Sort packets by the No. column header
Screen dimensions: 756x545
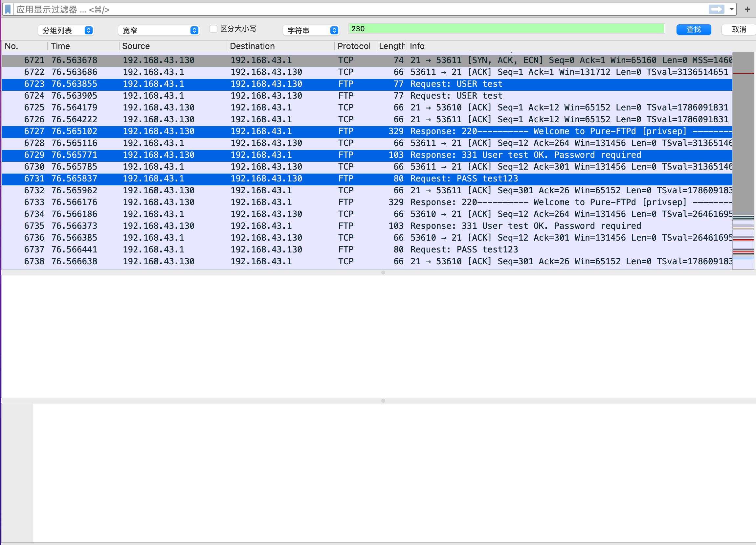(12, 46)
